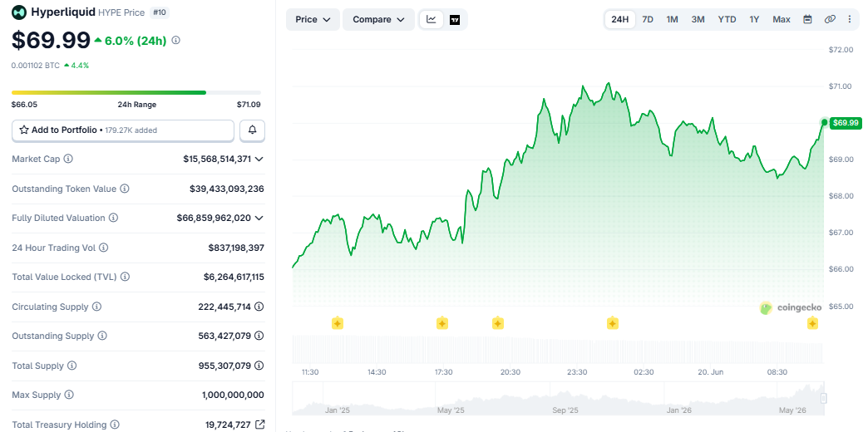Viewport: 868px width, 432px height.
Task: Open Circulating Supply label info icon
Action: (97, 307)
